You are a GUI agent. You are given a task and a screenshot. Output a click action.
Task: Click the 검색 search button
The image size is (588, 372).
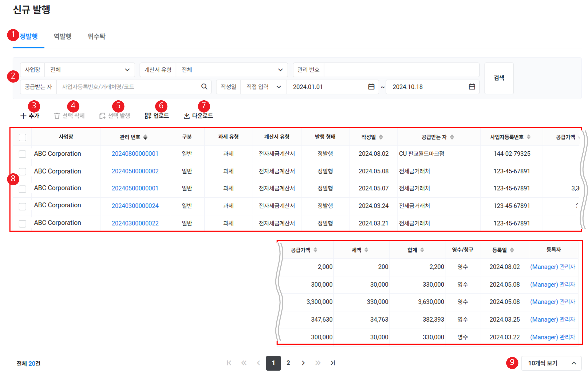[x=499, y=78]
